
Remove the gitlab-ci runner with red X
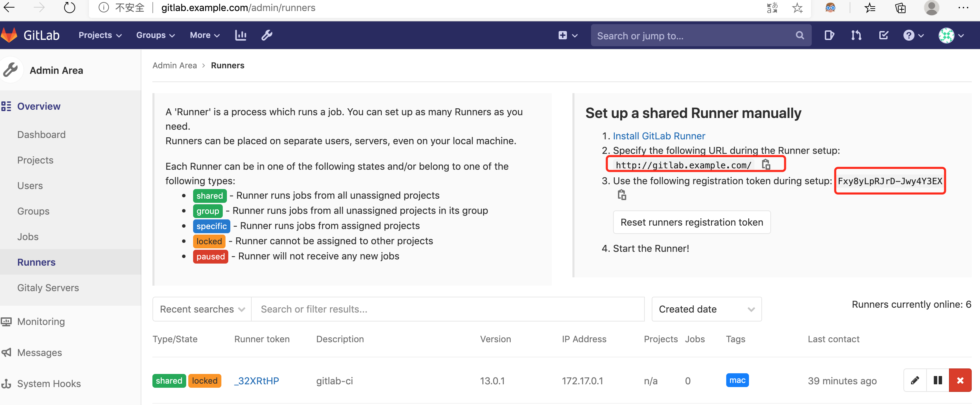(960, 380)
